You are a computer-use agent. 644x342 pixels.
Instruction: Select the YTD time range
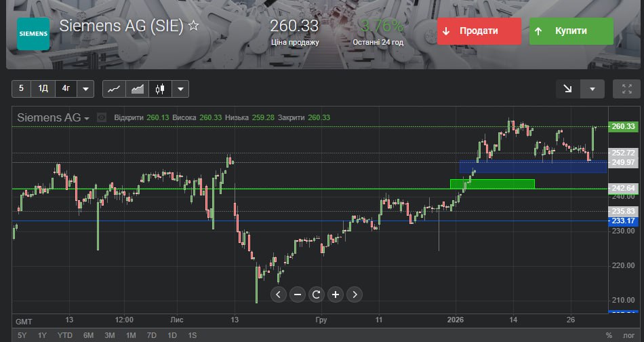pos(64,335)
